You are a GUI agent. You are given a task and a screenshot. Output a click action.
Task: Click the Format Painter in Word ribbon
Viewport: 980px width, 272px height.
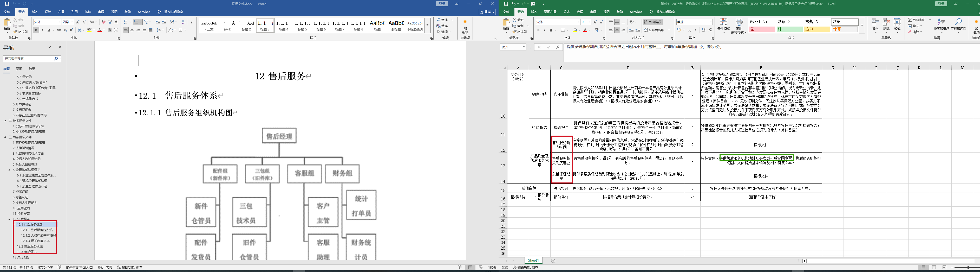(21, 32)
